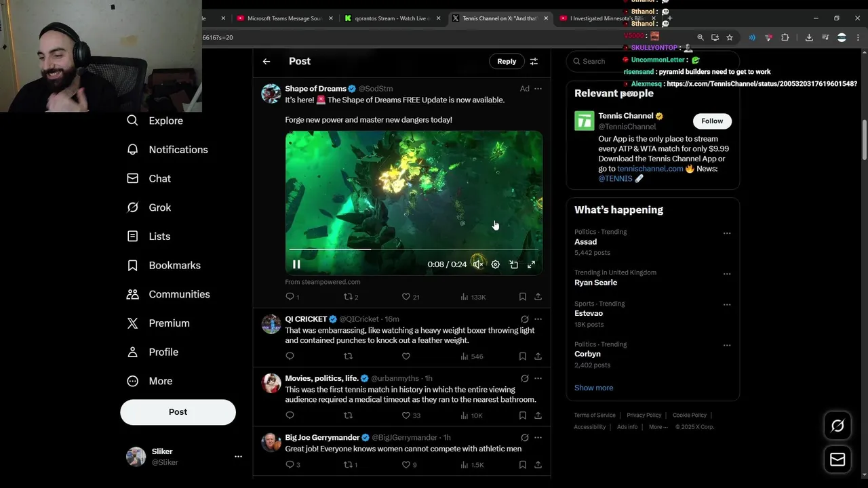Click the large Post button
868x488 pixels.
(x=178, y=412)
